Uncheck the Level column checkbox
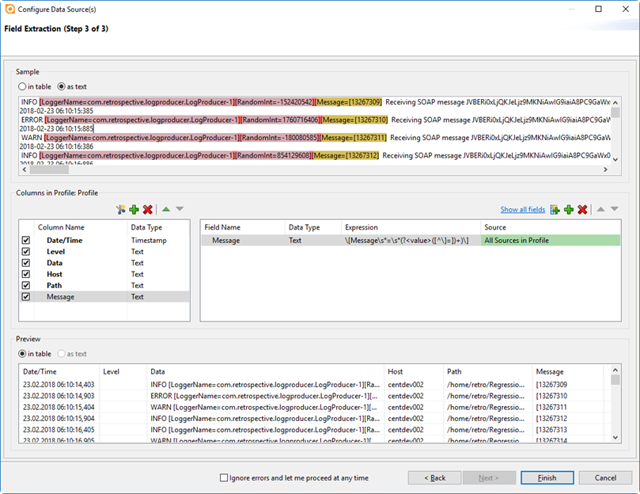Screen dimensions: 640x494 coord(26,251)
